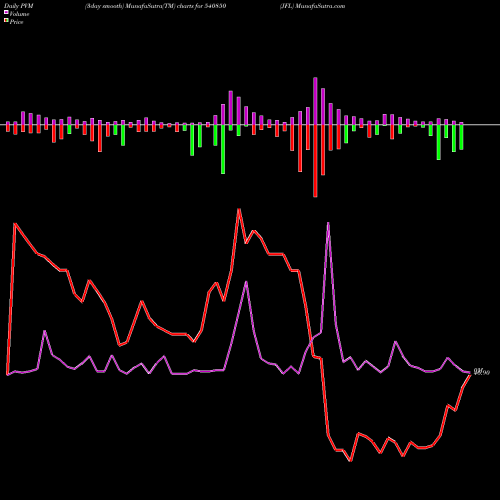Click the purple Volume legend swatch

click(x=6, y=12)
